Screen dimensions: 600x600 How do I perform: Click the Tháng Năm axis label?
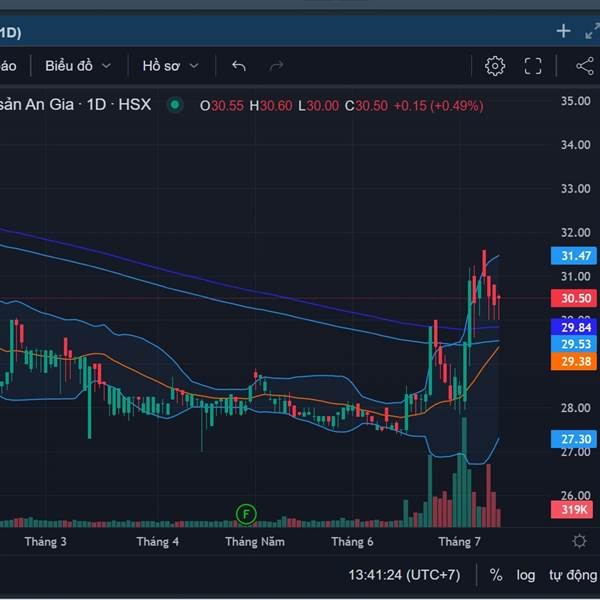tap(255, 542)
